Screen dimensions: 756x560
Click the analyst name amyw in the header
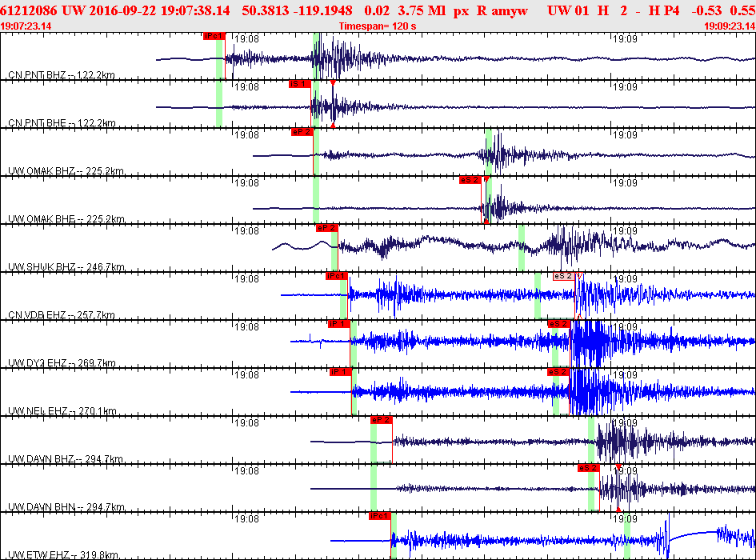pos(510,10)
